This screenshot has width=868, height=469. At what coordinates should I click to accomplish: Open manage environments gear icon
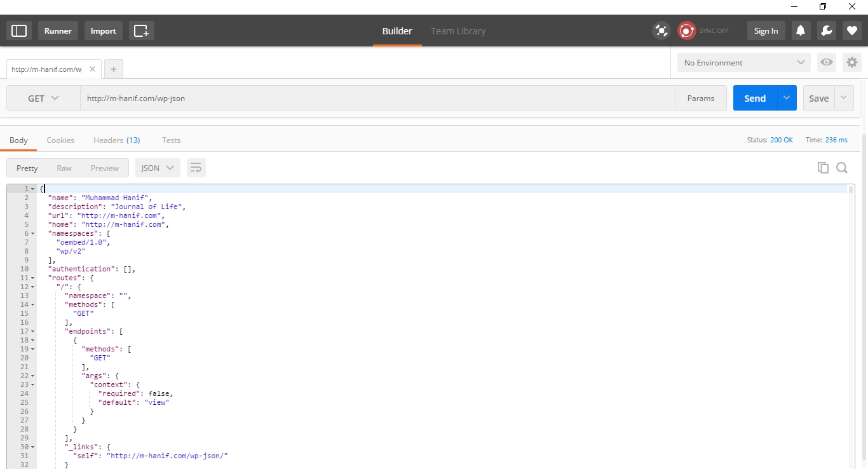[x=851, y=62]
